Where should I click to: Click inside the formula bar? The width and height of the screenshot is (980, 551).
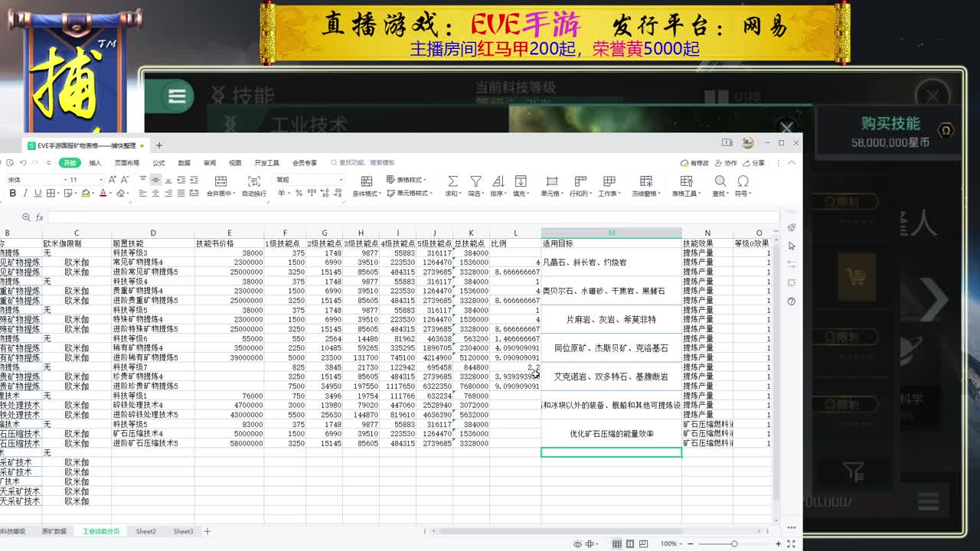[x=230, y=218]
